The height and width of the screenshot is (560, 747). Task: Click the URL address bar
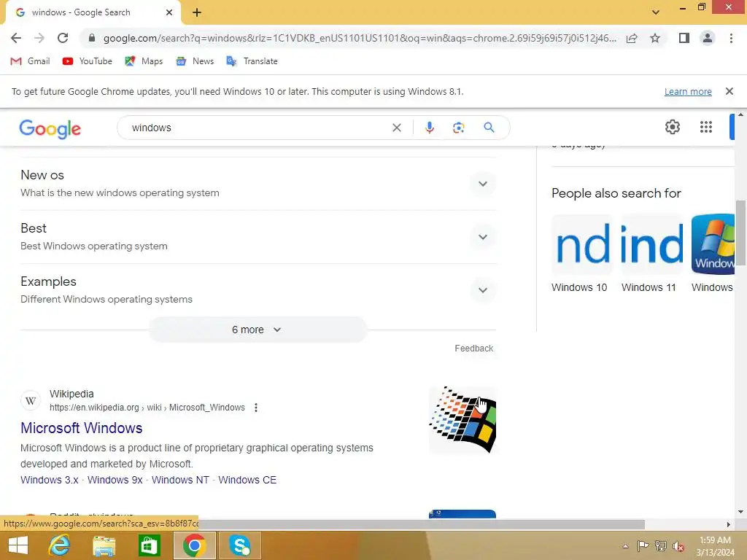tap(359, 38)
